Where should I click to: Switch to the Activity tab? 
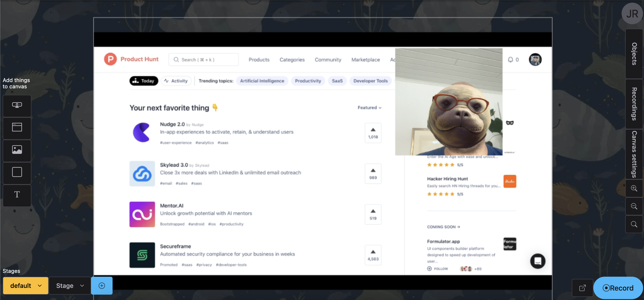[176, 81]
